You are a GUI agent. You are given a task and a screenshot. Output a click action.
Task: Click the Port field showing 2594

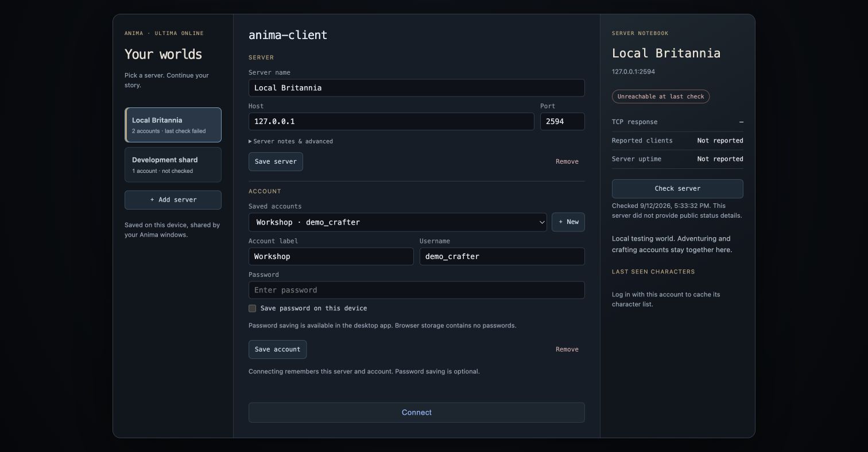(562, 121)
